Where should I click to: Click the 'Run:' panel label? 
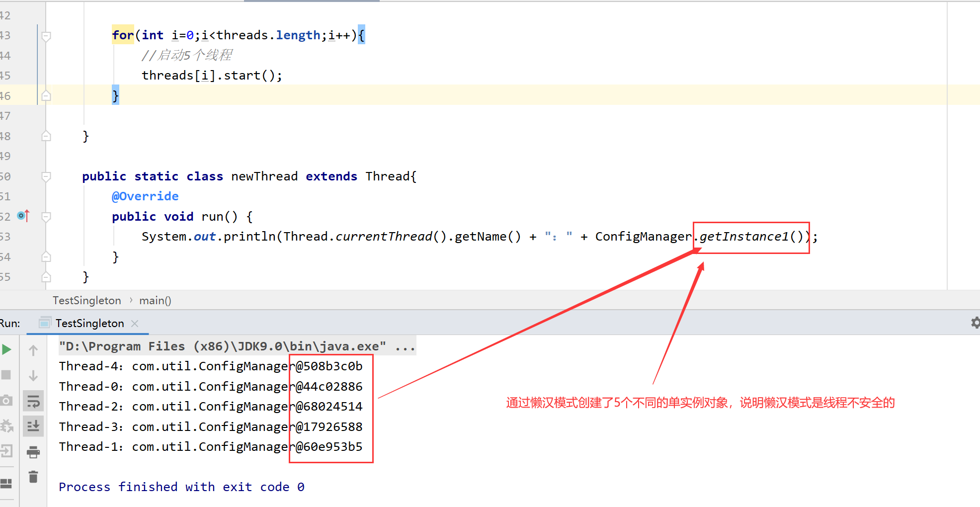coord(10,323)
